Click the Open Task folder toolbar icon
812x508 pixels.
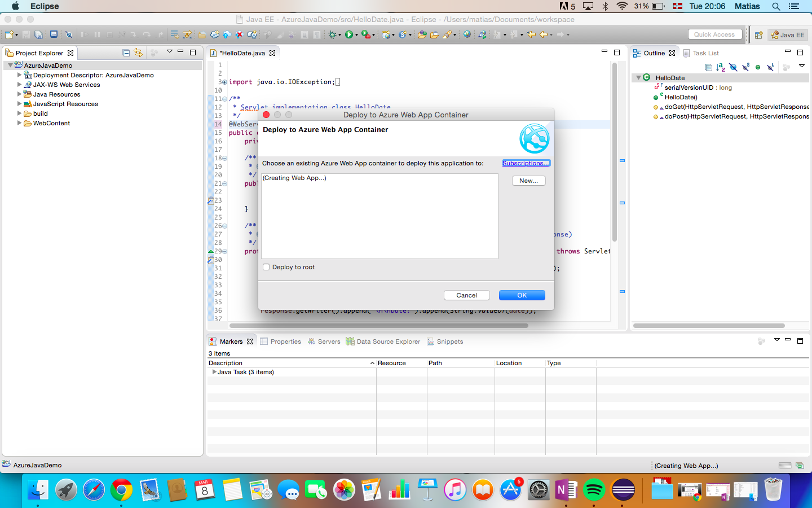pyautogui.click(x=434, y=34)
